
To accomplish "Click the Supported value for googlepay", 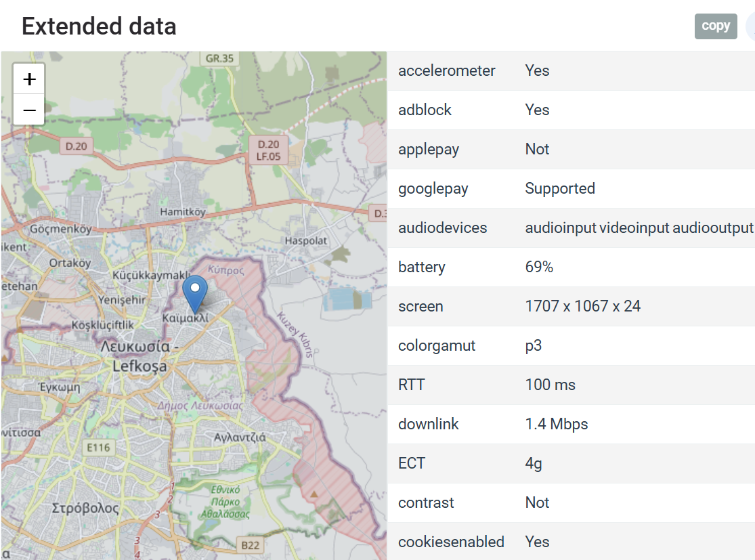I will 560,188.
